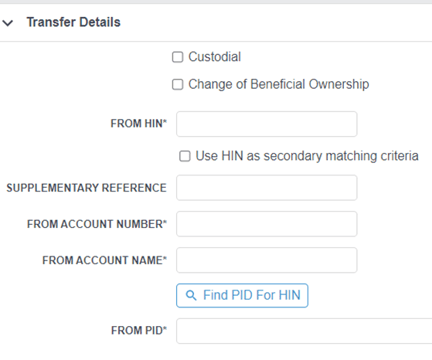Screen dimensions: 432x360
Task: Click the Find PID For HIN button
Action: (x=242, y=295)
